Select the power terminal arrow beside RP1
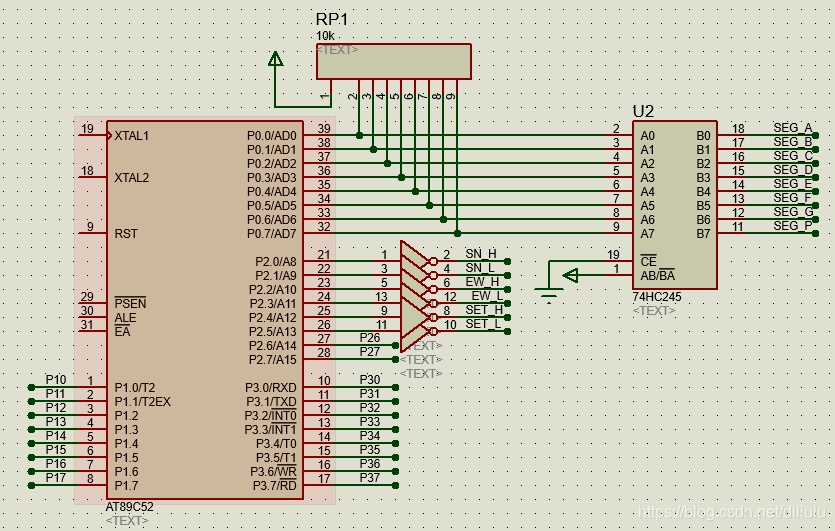Screen dimensions: 835x531 275,59
